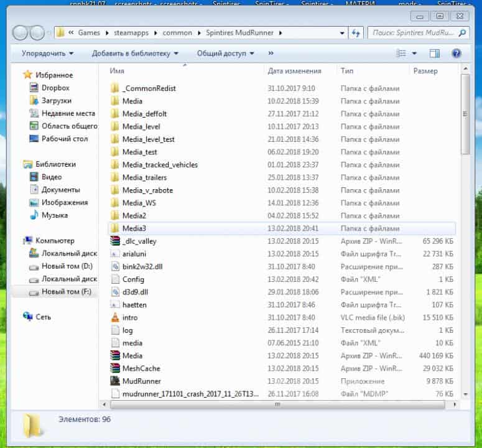Open the address bar history dropdown arrow
The height and width of the screenshot is (448, 482).
[x=342, y=33]
